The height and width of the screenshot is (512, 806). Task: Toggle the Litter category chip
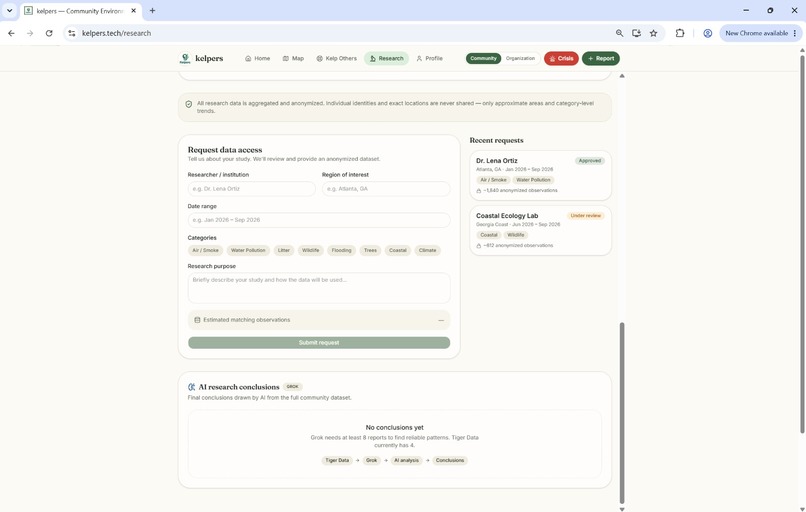coord(284,250)
